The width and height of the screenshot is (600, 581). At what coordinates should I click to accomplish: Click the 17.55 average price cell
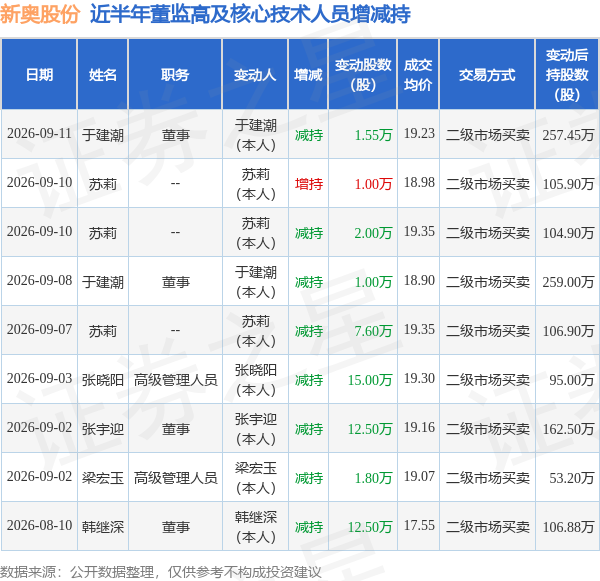(x=419, y=525)
